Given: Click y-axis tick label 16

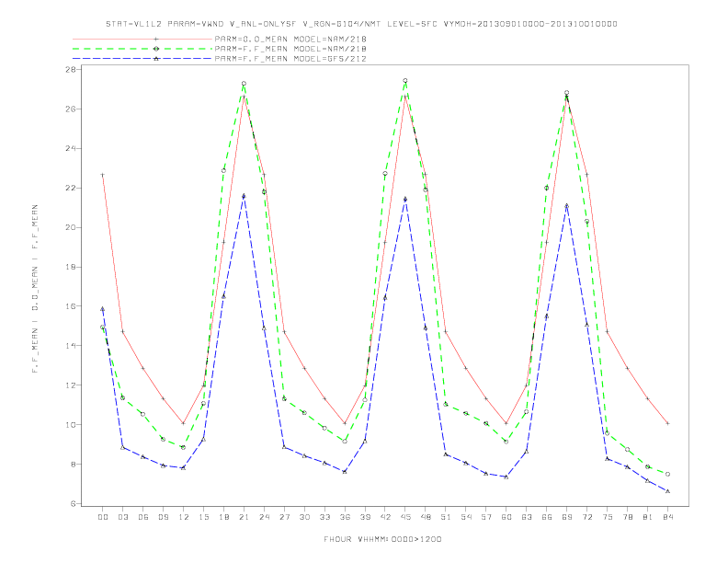Looking at the screenshot, I should 72,306.
